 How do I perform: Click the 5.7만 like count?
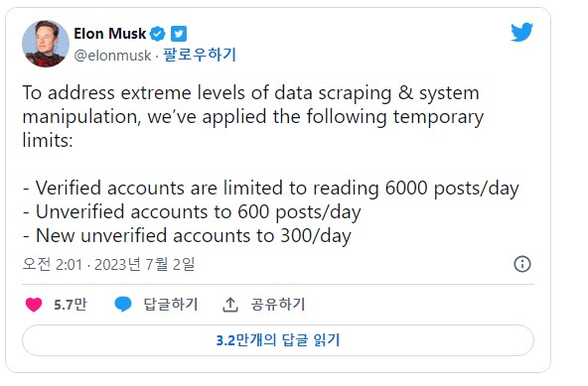click(x=71, y=305)
